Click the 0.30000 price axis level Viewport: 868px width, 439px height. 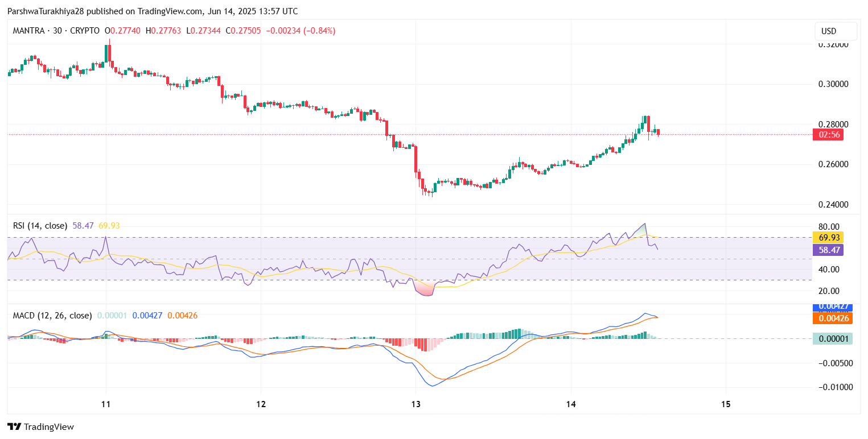833,84
